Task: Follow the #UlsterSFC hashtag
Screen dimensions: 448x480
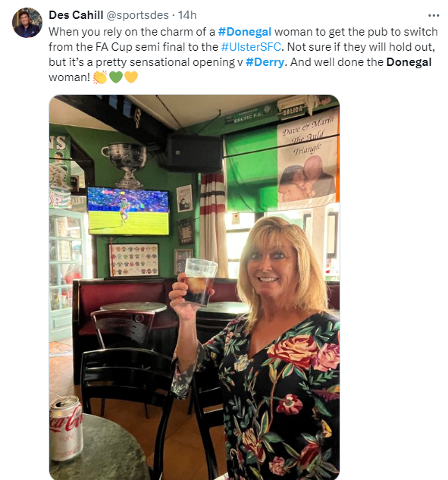Action: pos(251,47)
